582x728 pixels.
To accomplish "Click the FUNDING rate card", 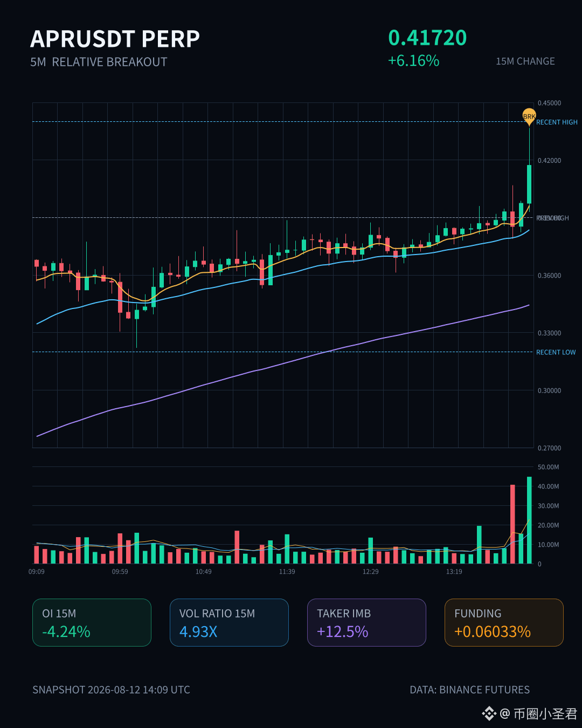I will coord(504,622).
